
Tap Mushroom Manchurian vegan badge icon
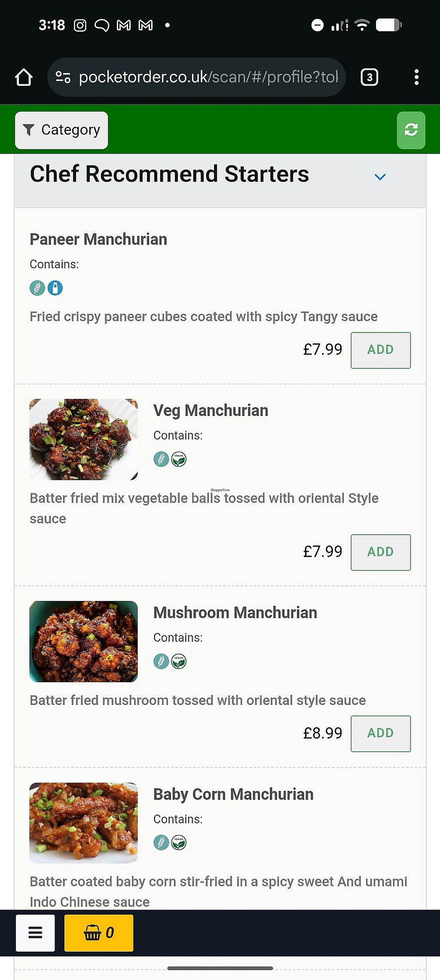click(x=179, y=661)
